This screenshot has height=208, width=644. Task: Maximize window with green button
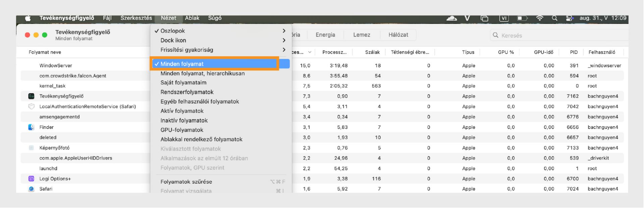click(45, 35)
